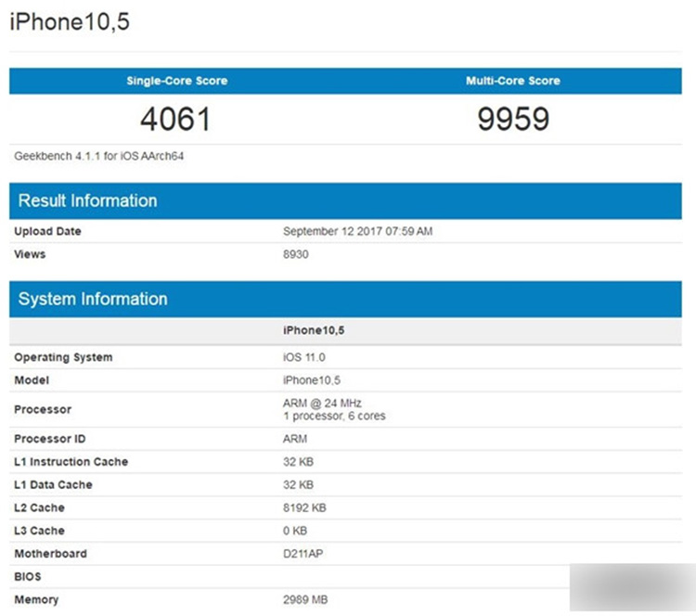
Task: Select the 8192 KB value
Action: click(304, 508)
